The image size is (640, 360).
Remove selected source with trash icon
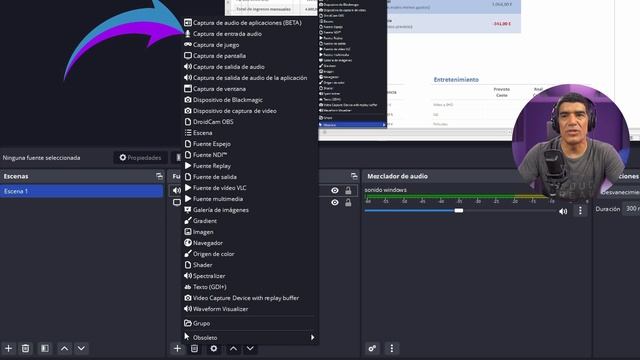[194, 348]
